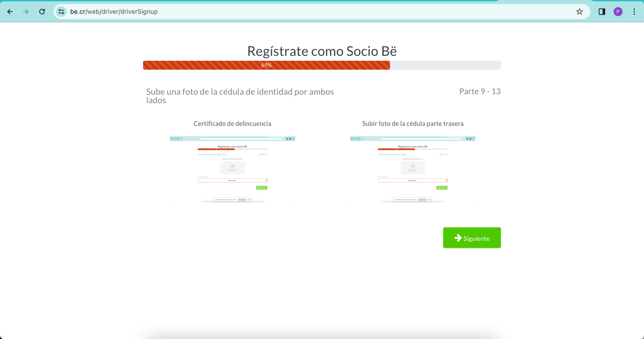This screenshot has width=644, height=339.
Task: Click the 'Sube una foto de la cédula' instruction
Action: (240, 96)
